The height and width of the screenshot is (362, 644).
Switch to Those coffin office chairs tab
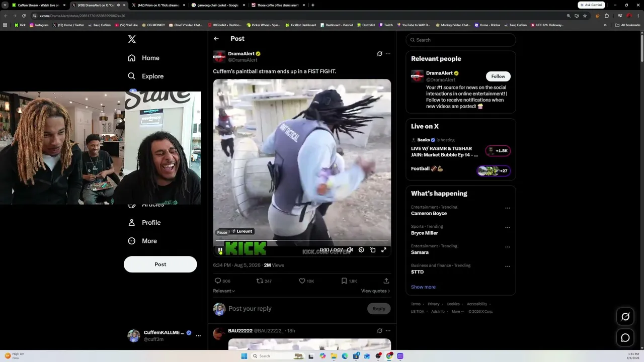click(278, 5)
